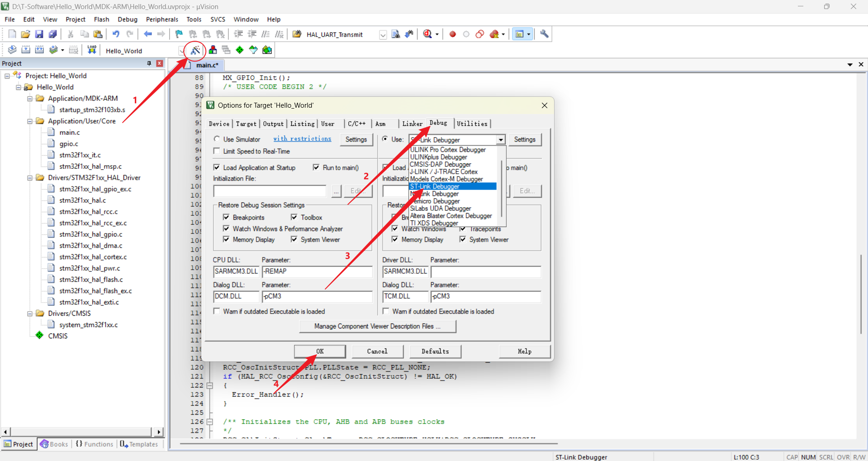Open the Hello_World target selector dropdown
The height and width of the screenshot is (461, 868).
(181, 51)
